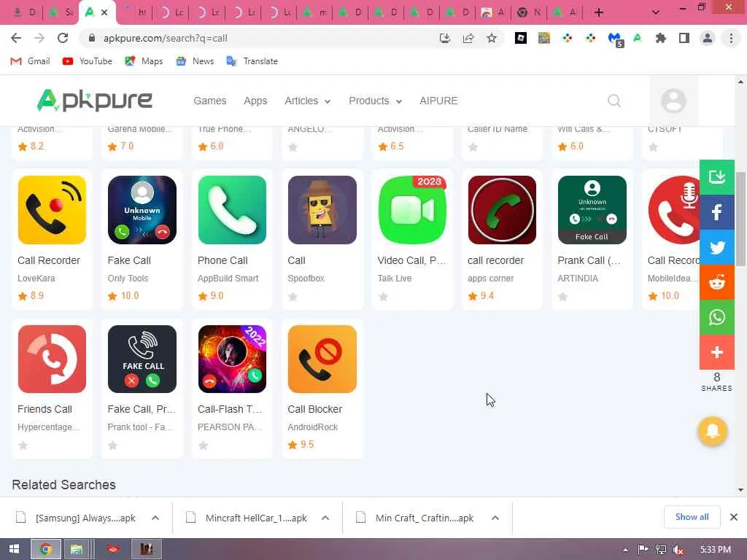
Task: Open a new browser tab
Action: [x=599, y=13]
